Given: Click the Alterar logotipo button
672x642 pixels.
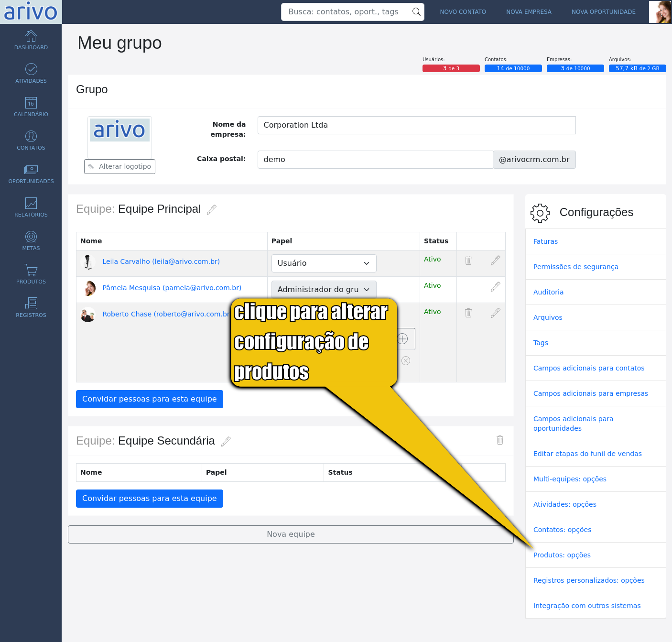Looking at the screenshot, I should (x=119, y=166).
